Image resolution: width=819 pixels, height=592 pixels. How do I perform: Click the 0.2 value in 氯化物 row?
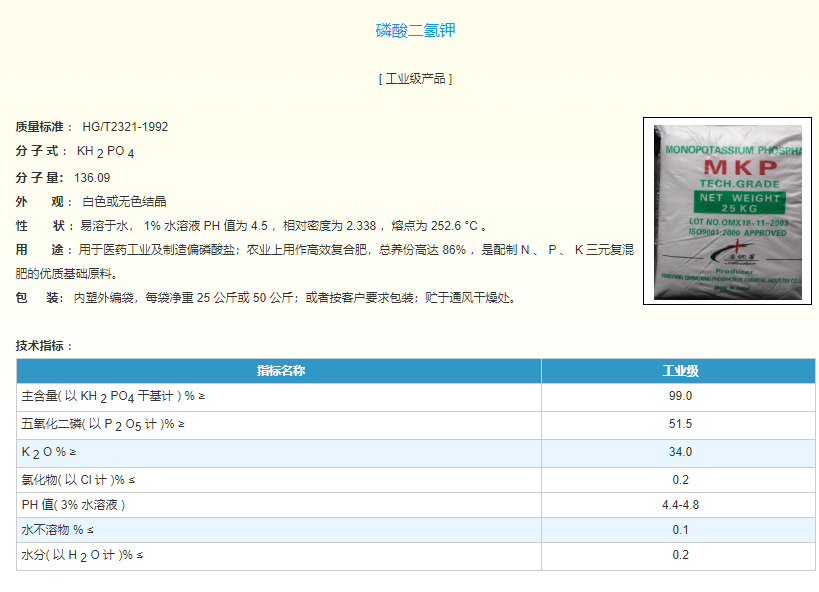click(x=680, y=480)
